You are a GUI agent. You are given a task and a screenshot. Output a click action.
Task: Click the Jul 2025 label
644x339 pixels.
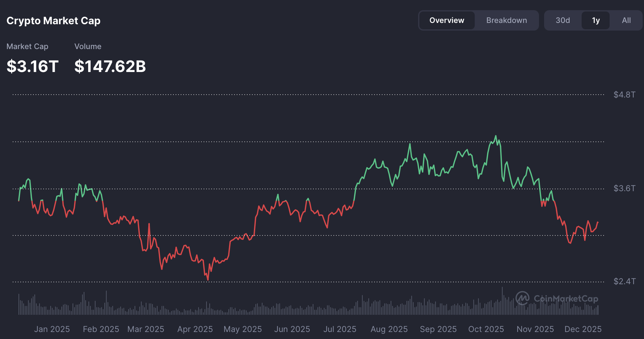tap(340, 329)
